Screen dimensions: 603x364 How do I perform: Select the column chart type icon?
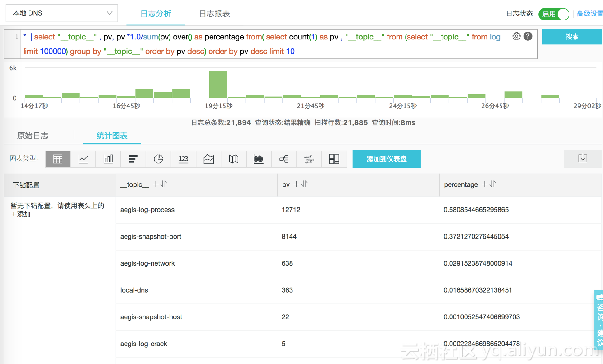click(x=108, y=159)
